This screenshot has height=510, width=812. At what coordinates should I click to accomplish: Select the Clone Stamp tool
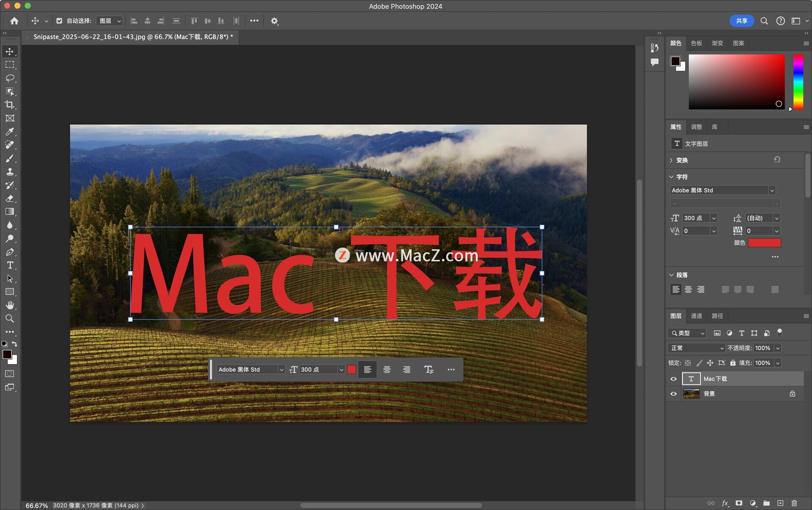click(10, 171)
